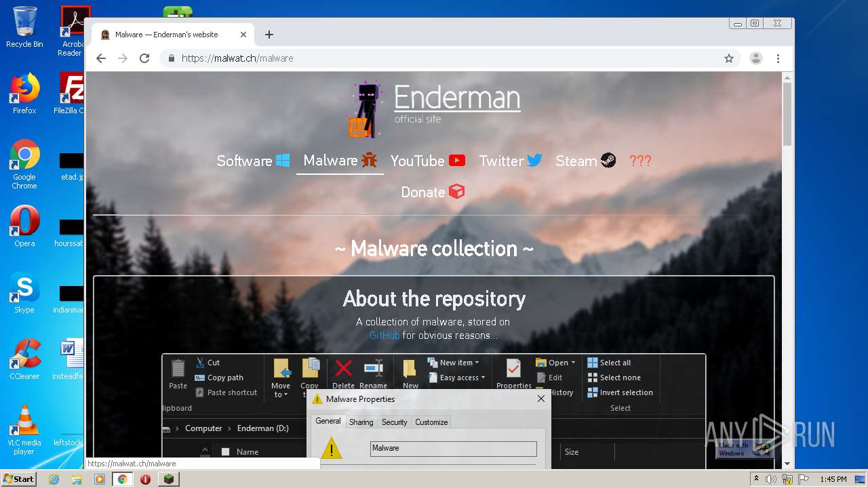Viewport: 868px width, 488px height.
Task: Open Chrome profile avatar menu
Action: click(755, 58)
